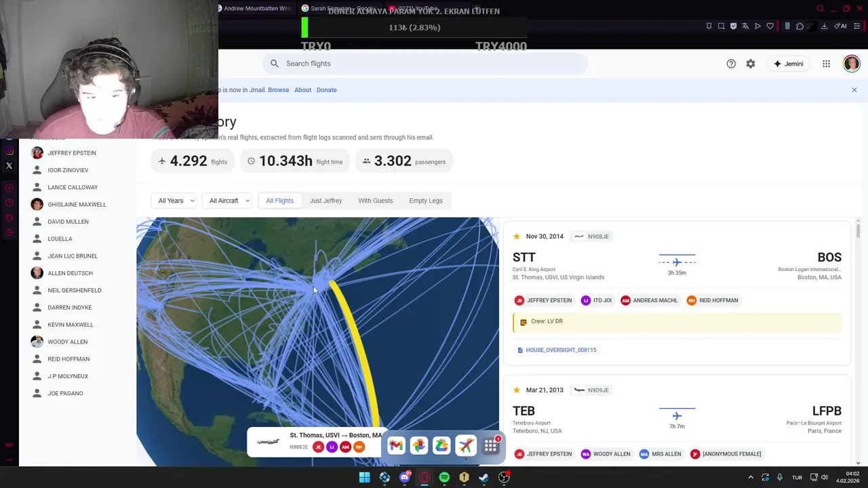Viewport: 868px width, 488px height.
Task: Dismiss the Jmail banner with X
Action: click(854, 90)
